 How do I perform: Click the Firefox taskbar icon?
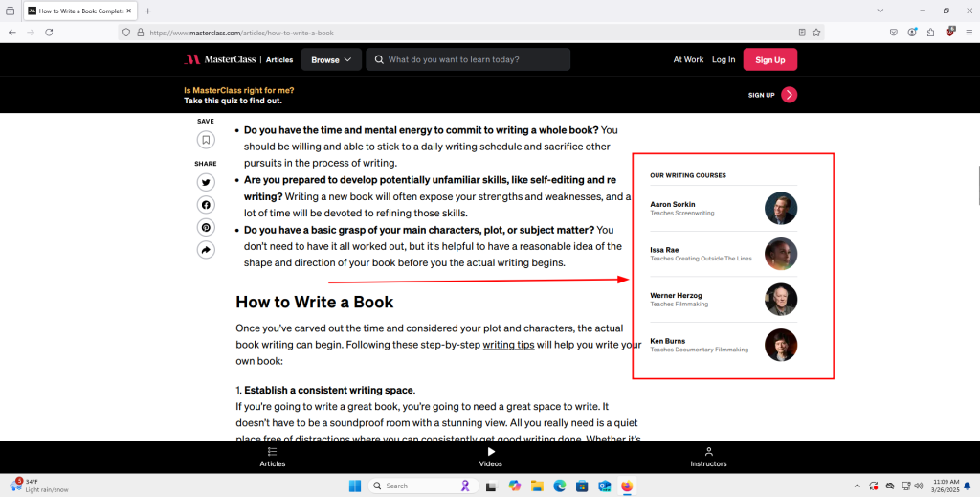(627, 486)
